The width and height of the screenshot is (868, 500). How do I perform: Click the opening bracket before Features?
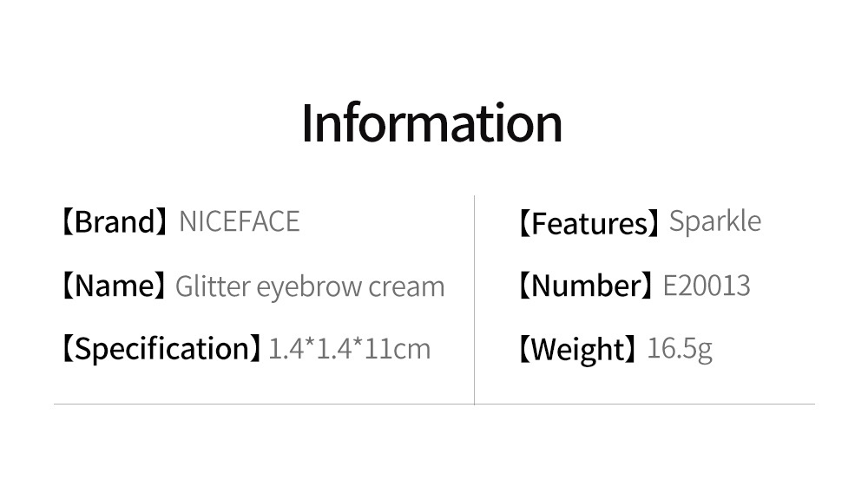coord(523,224)
